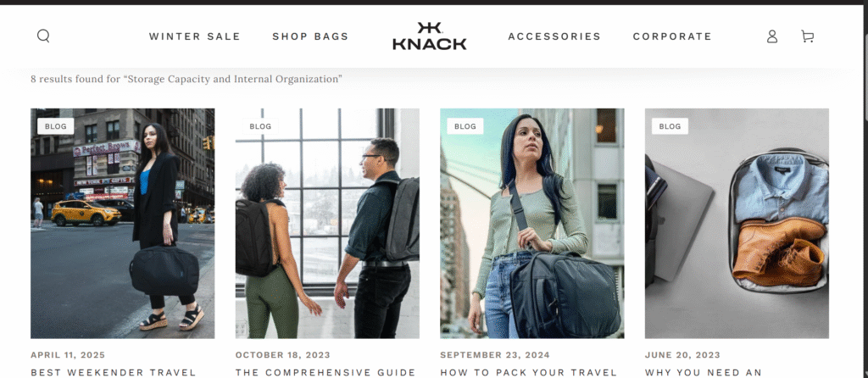Open Best Weekender Travel article title
The image size is (868, 378).
coord(114,372)
